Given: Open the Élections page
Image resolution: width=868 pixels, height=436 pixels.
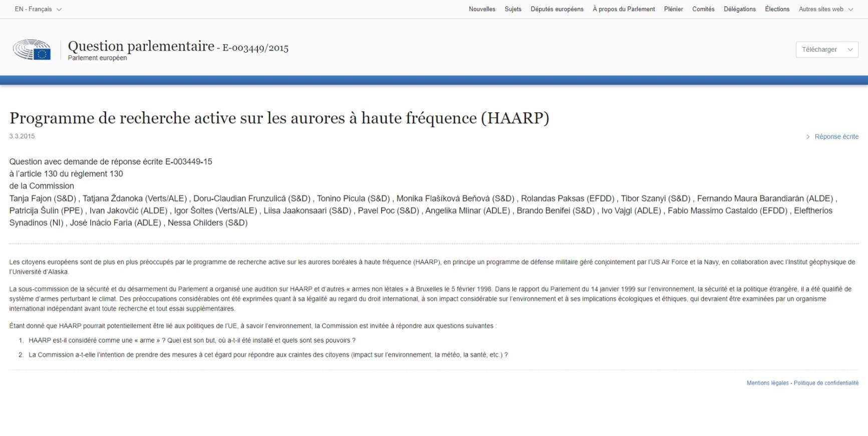Looking at the screenshot, I should (x=777, y=9).
